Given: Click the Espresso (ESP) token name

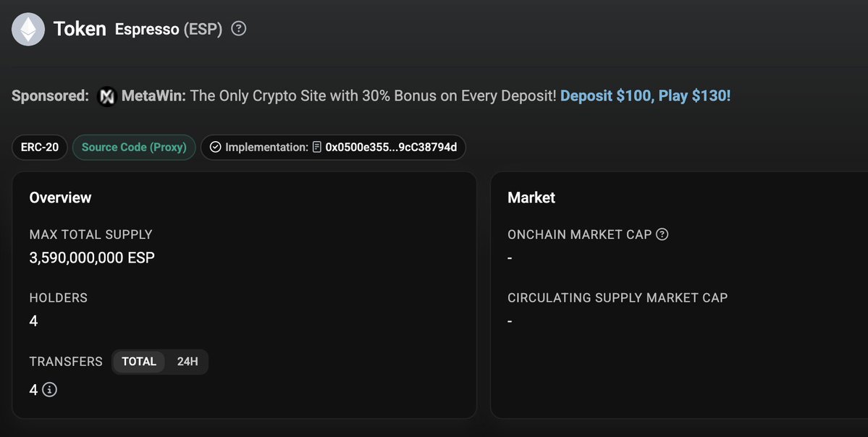Looking at the screenshot, I should (169, 30).
